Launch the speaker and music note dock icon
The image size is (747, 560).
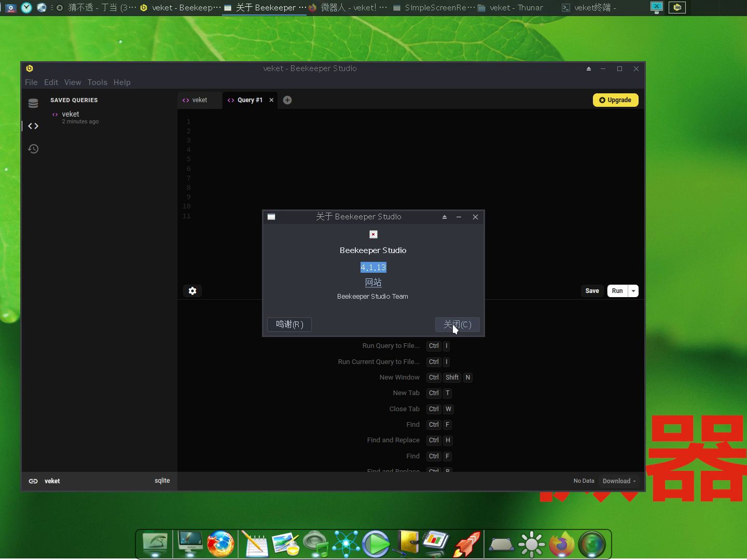coord(316,544)
